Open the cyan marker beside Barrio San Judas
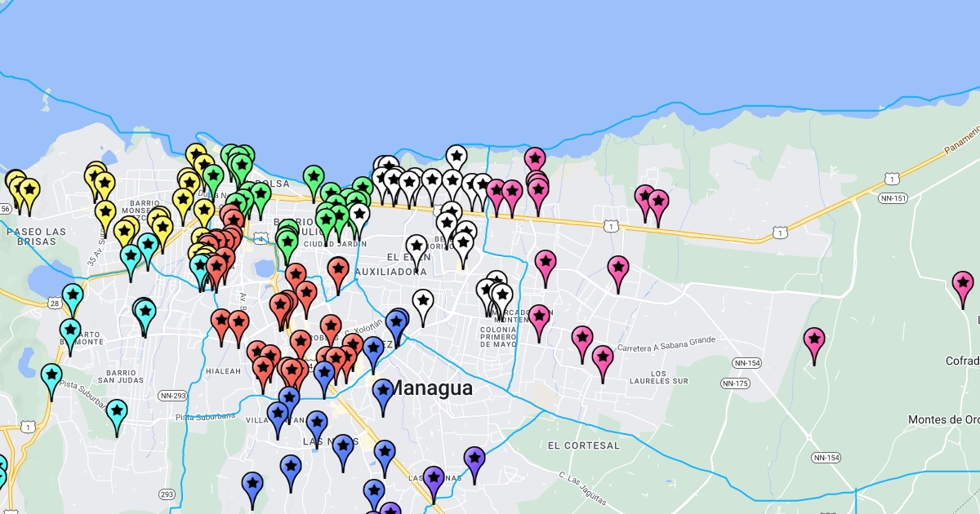This screenshot has height=514, width=980. click(51, 378)
